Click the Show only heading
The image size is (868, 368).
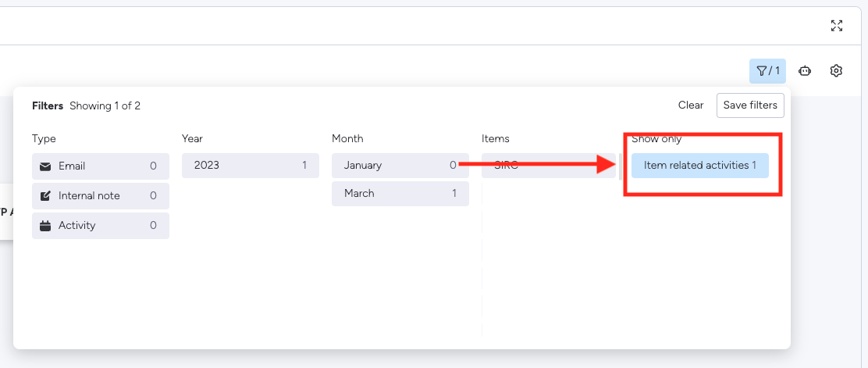click(x=656, y=139)
